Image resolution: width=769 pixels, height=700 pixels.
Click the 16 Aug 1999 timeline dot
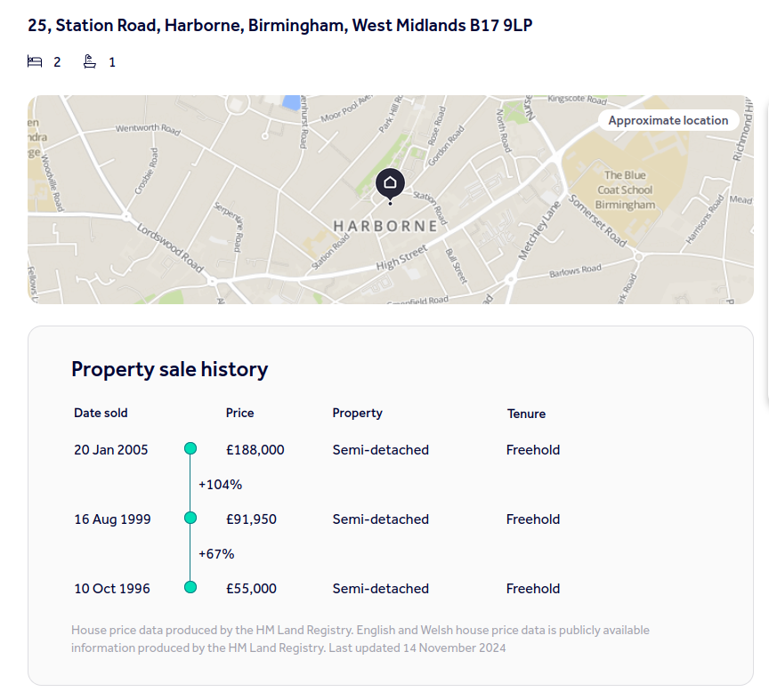click(190, 519)
